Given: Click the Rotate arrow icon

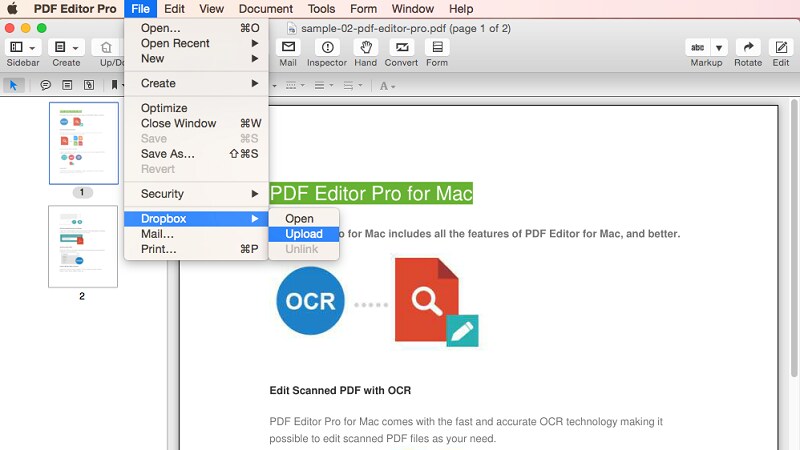Looking at the screenshot, I should 748,47.
